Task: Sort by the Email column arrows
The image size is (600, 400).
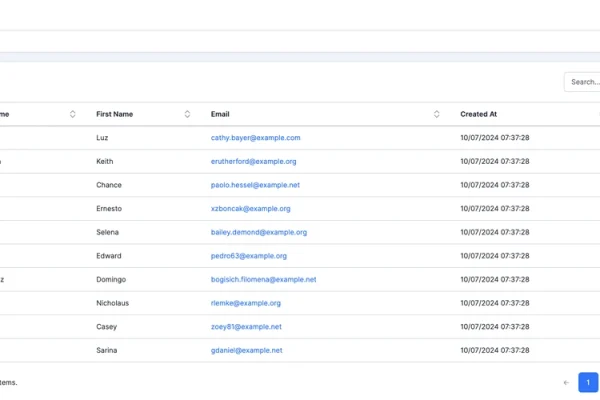Action: point(436,114)
